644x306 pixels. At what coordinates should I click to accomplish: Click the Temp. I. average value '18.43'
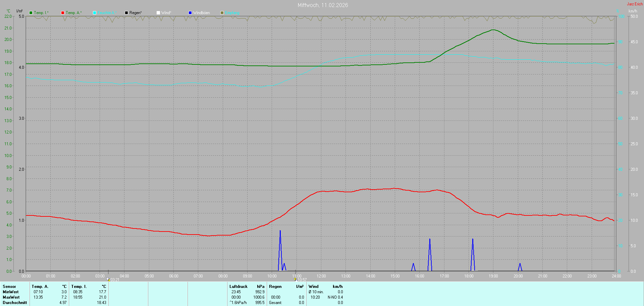click(102, 303)
